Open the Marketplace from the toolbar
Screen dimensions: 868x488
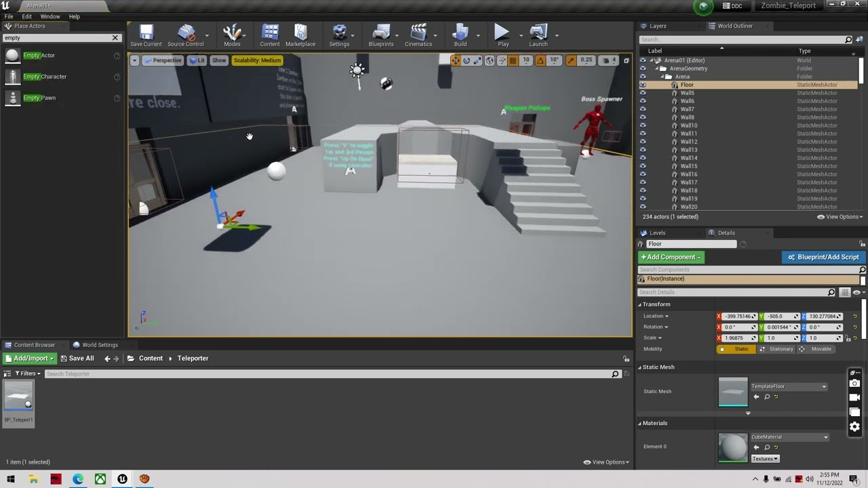coord(300,35)
